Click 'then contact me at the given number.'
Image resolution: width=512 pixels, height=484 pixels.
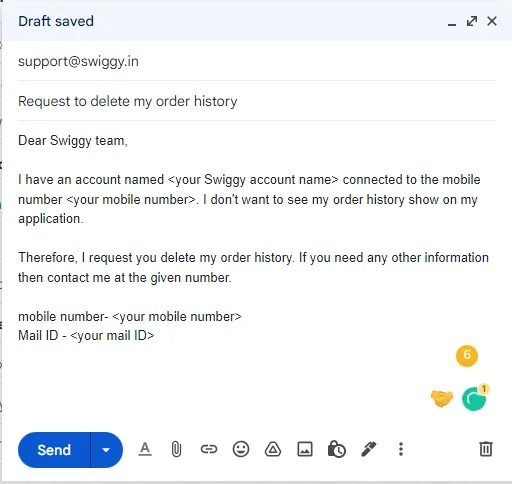click(125, 278)
